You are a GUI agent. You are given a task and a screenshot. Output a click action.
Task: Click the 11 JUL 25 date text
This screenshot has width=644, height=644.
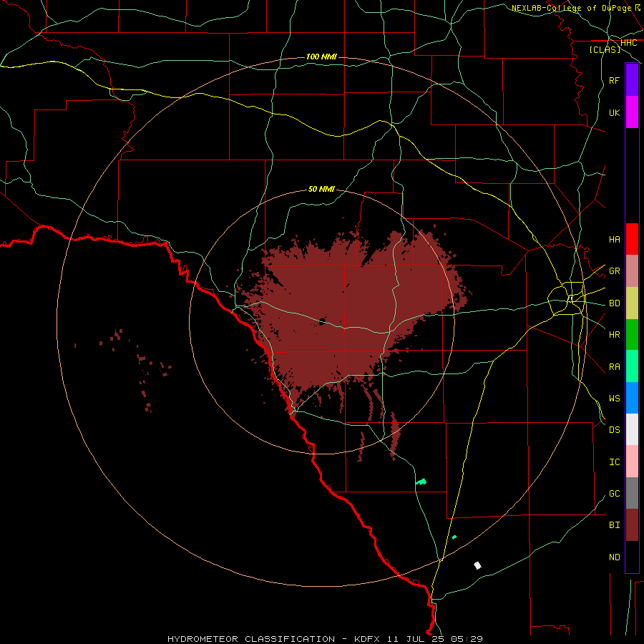[416, 639]
